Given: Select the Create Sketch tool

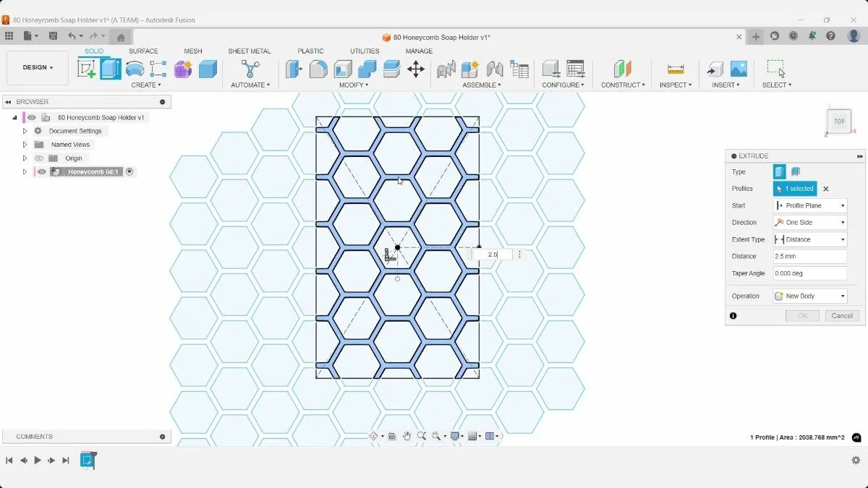Looking at the screenshot, I should (x=86, y=69).
